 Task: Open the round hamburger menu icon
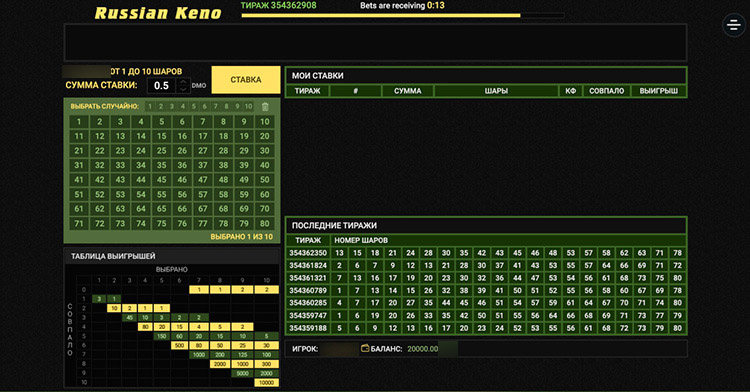coord(734,24)
